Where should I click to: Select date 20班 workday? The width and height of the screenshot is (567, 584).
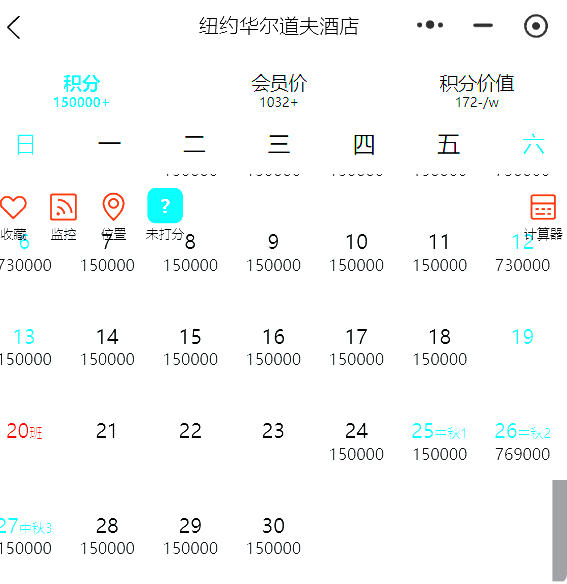tap(24, 431)
